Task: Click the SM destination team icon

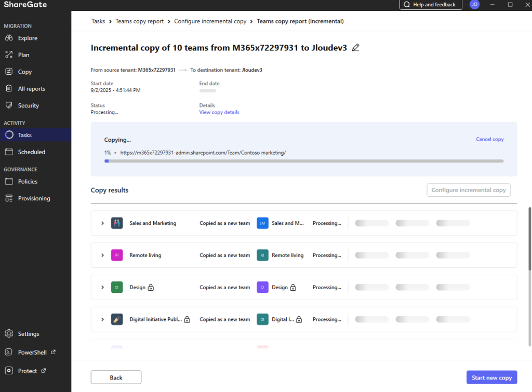Action: pos(262,223)
